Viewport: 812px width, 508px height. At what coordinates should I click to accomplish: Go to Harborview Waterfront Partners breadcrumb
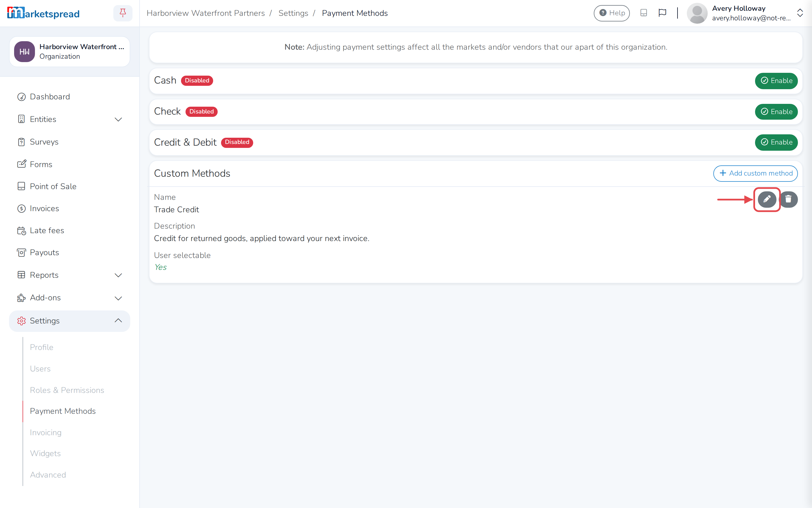pyautogui.click(x=206, y=13)
